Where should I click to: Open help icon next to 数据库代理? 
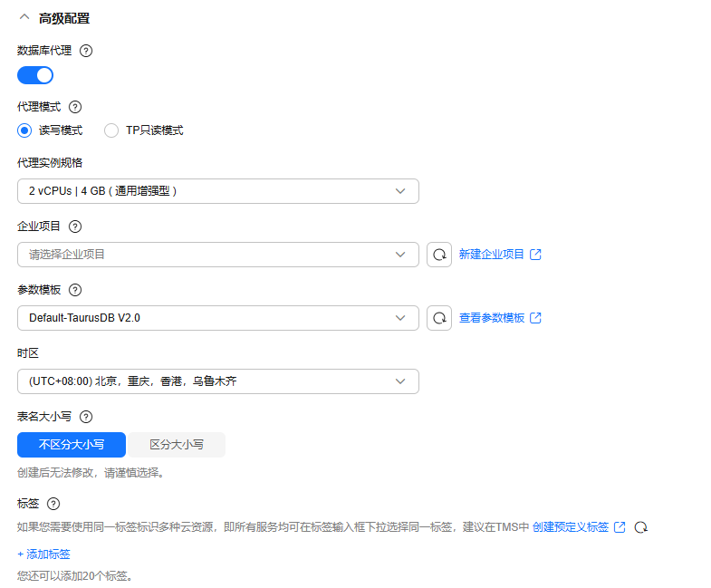point(86,51)
